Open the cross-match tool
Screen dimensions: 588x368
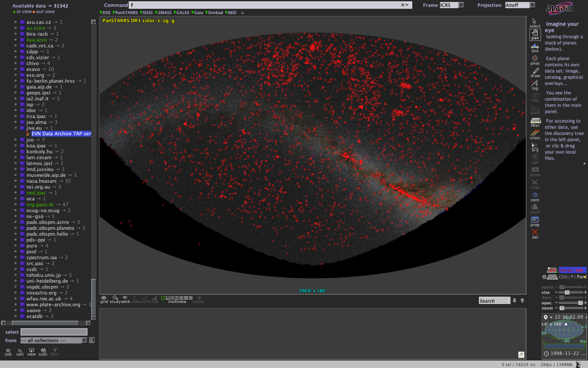(x=535, y=135)
